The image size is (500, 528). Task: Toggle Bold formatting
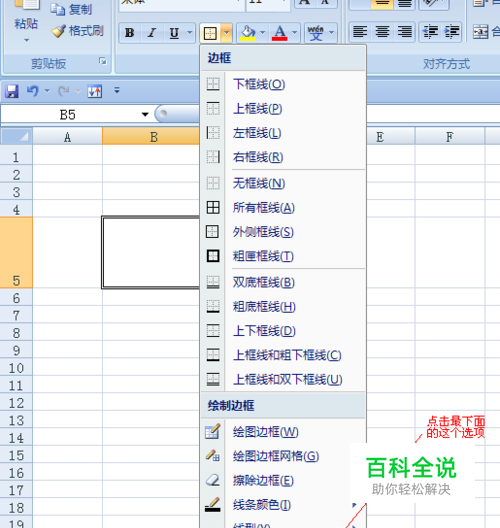(130, 33)
